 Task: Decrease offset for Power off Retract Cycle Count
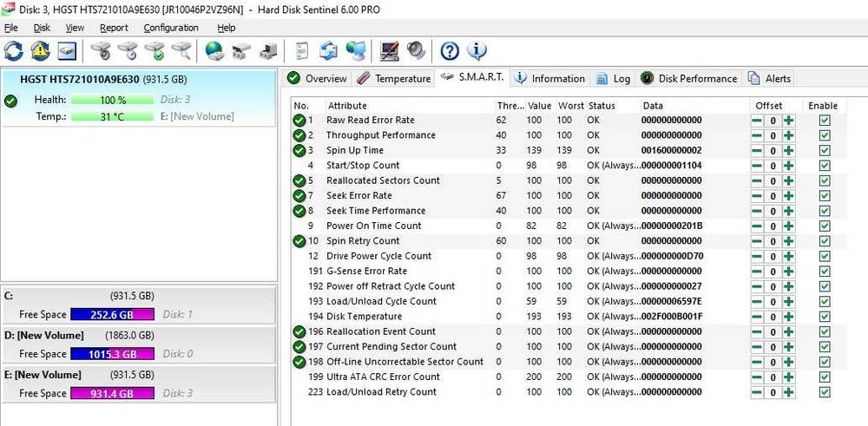tap(757, 286)
